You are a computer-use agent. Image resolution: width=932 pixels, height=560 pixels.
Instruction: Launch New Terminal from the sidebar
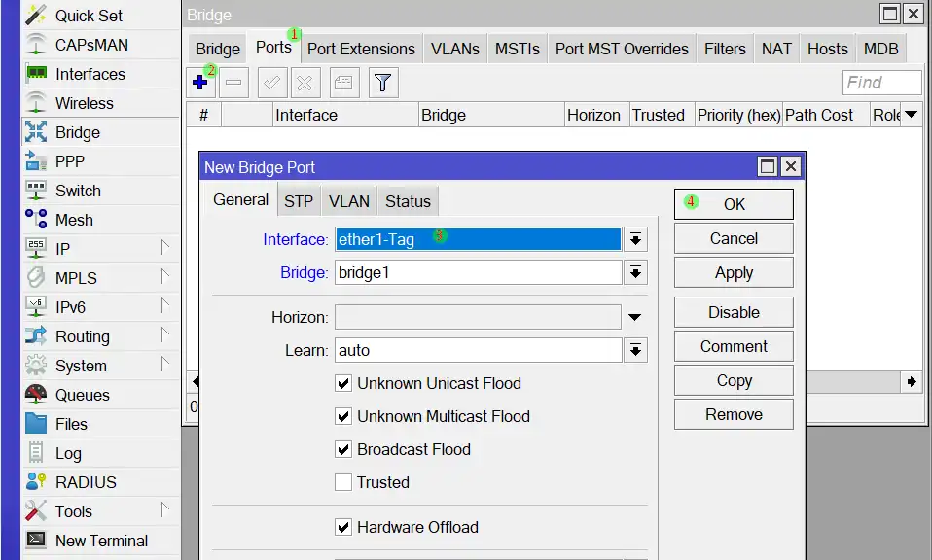coord(101,541)
